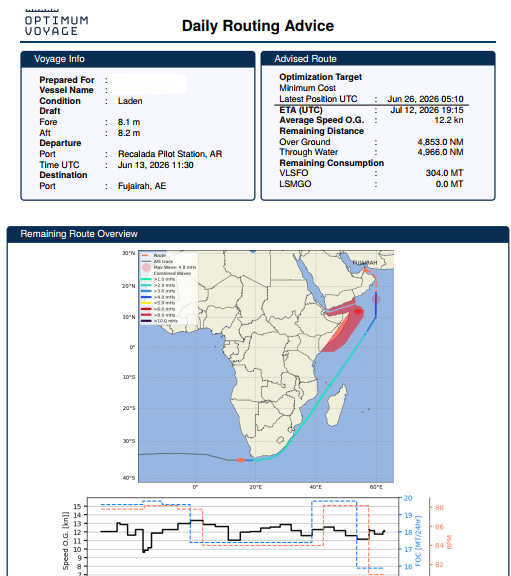Image resolution: width=511 pixels, height=576 pixels.
Task: Click the '>10.0 mHs' dark purple legend swatch
Action: click(x=146, y=321)
